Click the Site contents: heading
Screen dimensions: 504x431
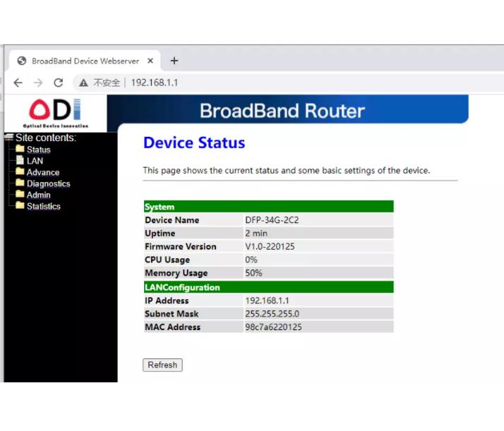tap(46, 138)
